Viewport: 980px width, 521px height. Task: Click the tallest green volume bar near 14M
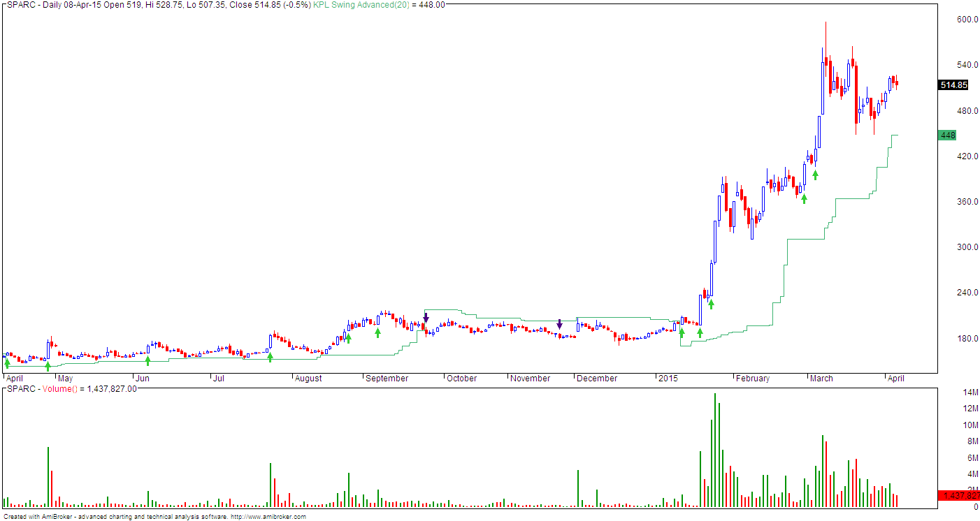tap(715, 450)
